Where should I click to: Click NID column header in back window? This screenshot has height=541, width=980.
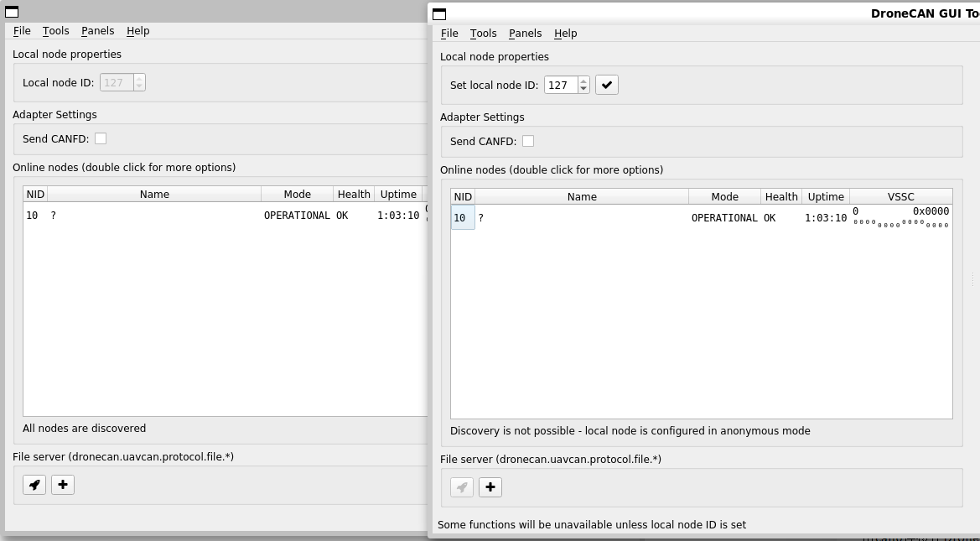click(x=35, y=194)
